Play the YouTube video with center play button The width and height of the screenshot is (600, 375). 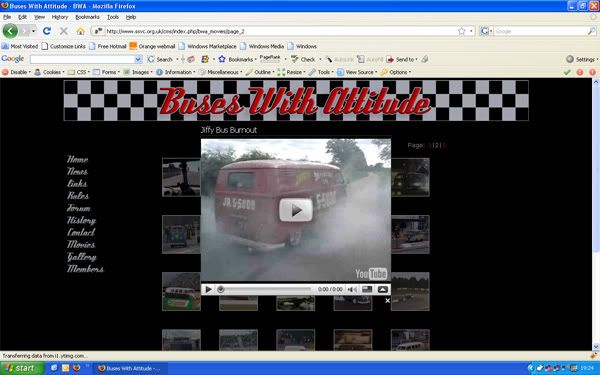tap(296, 210)
